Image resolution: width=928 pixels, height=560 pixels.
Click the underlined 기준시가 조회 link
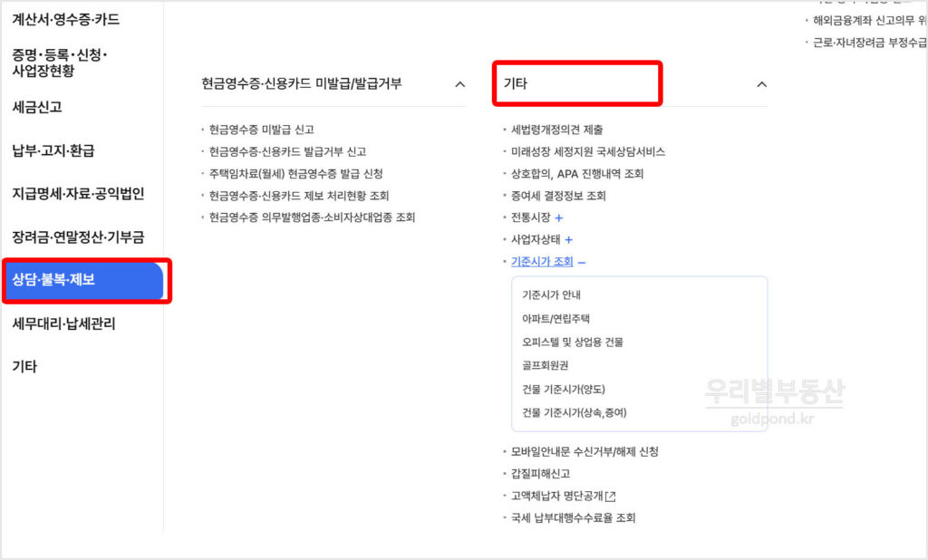click(x=542, y=261)
